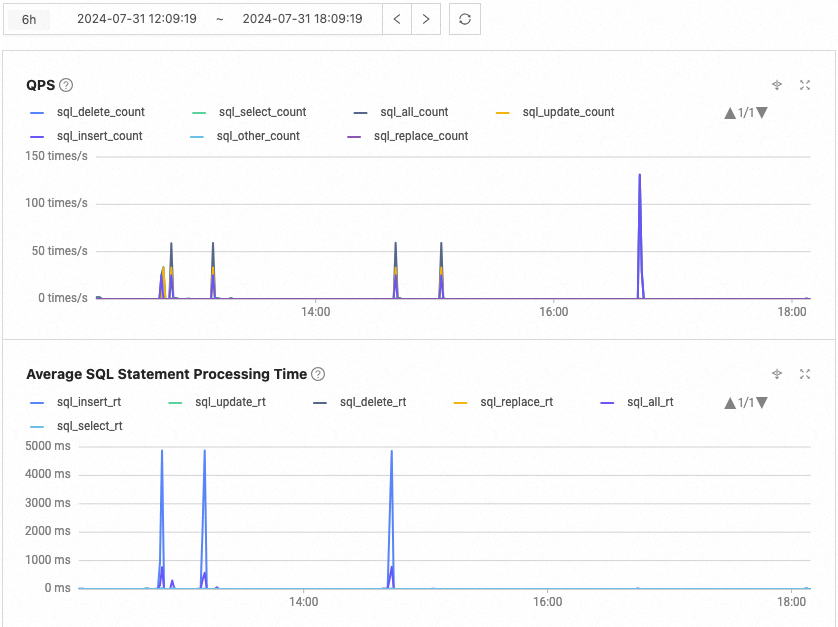Toggle sql_delete_count legend series

click(88, 112)
